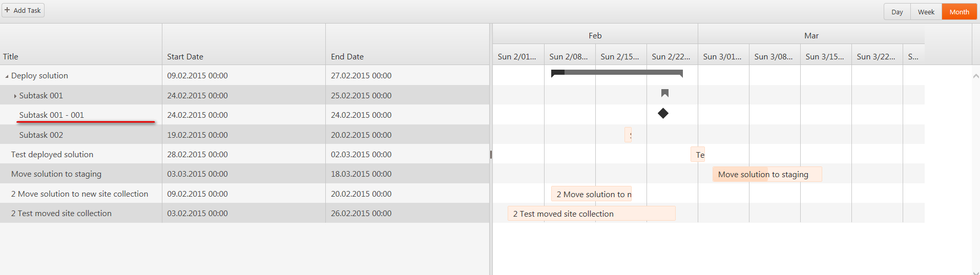Image resolution: width=980 pixels, height=275 pixels.
Task: Click the Add Task button
Action: point(23,10)
